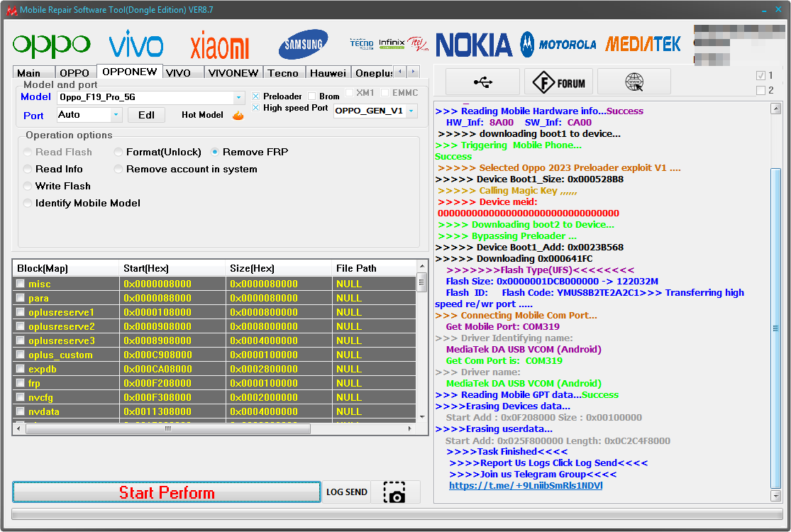The image size is (791, 532).
Task: Check the nvdata partition checkbox
Action: pos(20,411)
